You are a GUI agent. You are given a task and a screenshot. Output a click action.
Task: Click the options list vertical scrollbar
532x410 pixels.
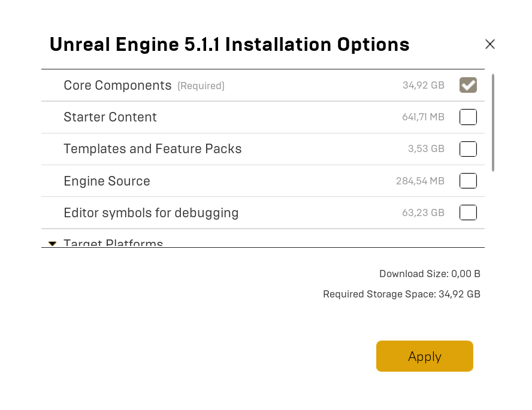(x=493, y=123)
